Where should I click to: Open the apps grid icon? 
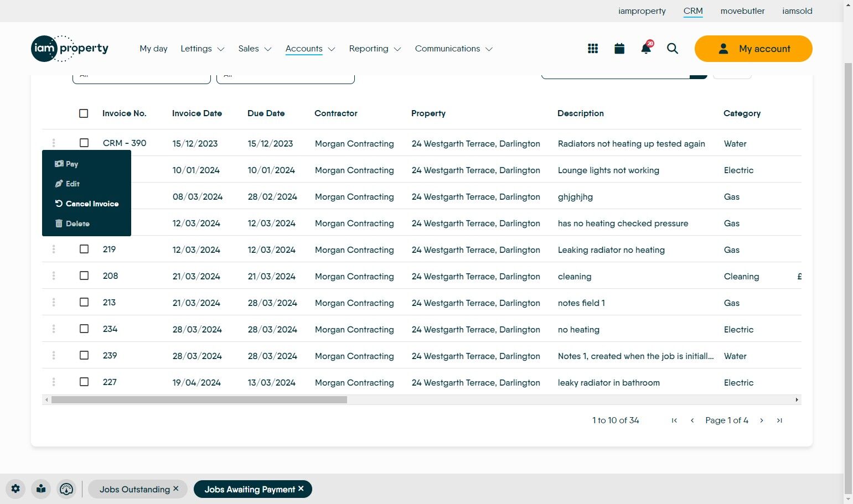click(x=593, y=49)
